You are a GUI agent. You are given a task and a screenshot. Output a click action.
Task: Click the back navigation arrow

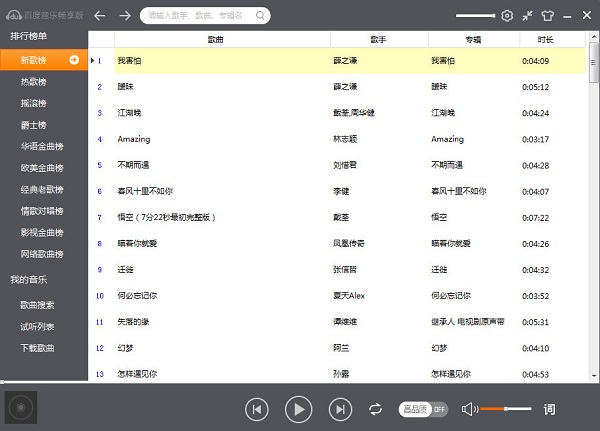(100, 15)
